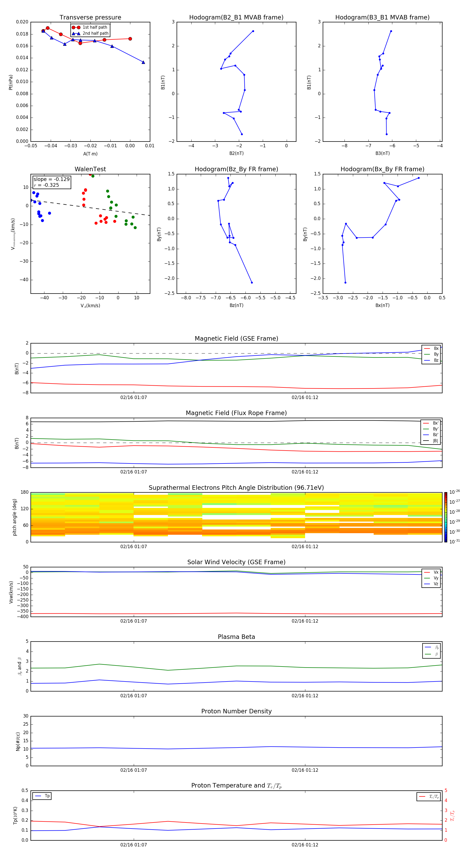473x868 pixels.
Task: Click the 'Te/Tp' legend entry
Action: point(429,796)
